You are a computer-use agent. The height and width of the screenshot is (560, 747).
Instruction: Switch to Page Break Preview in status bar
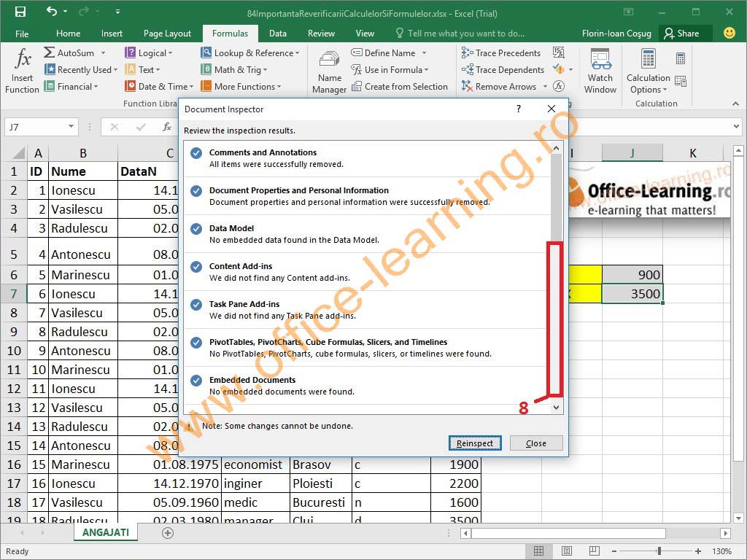click(594, 551)
